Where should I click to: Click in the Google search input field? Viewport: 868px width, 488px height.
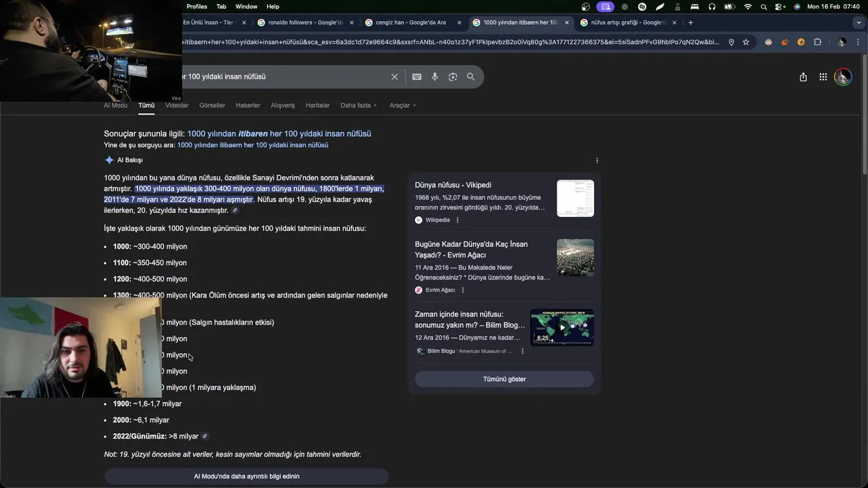[285, 77]
